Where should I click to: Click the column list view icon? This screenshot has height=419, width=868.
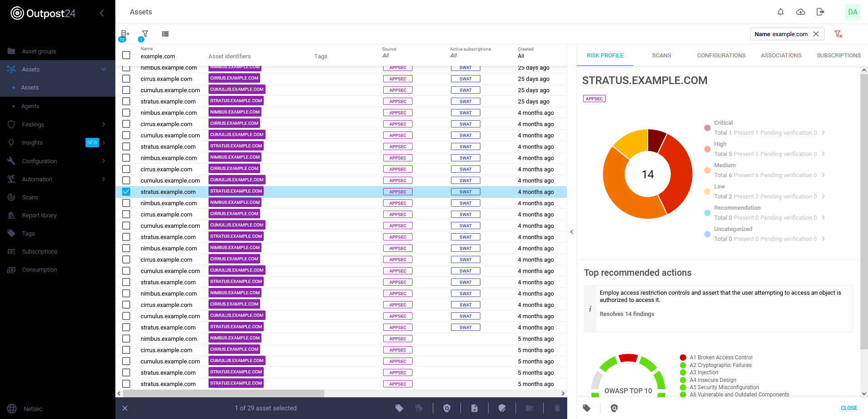point(165,34)
